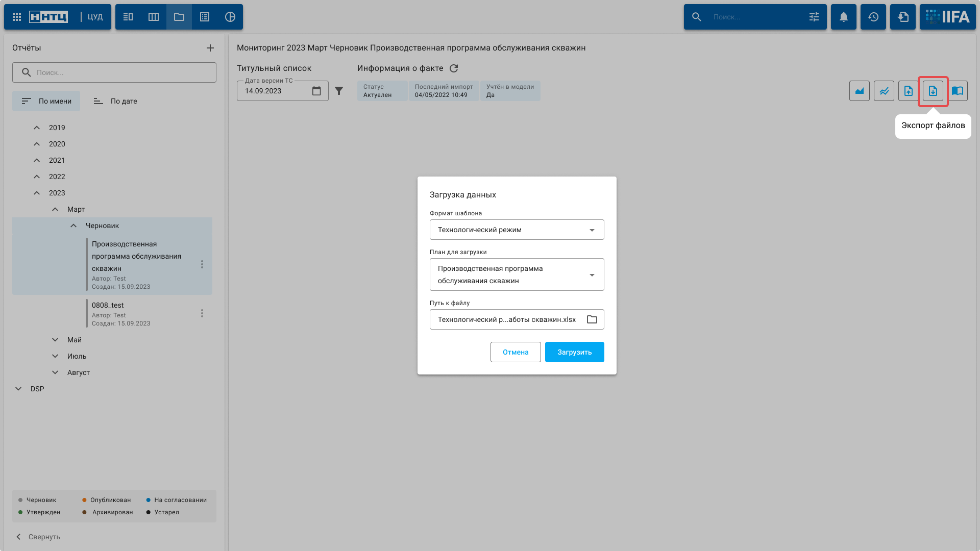Screen dimensions: 980x551
Task: Open the history clock icon
Action: [x=873, y=17]
